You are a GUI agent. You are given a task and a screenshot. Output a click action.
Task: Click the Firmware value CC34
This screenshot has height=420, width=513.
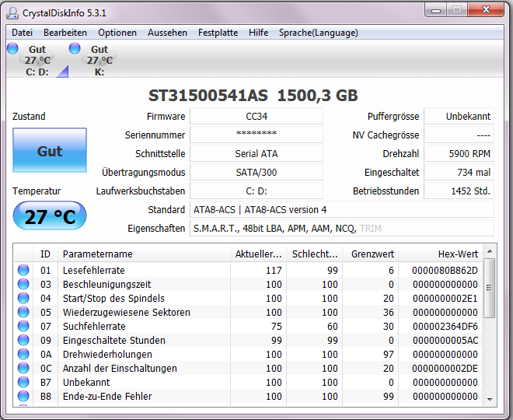[x=256, y=116]
